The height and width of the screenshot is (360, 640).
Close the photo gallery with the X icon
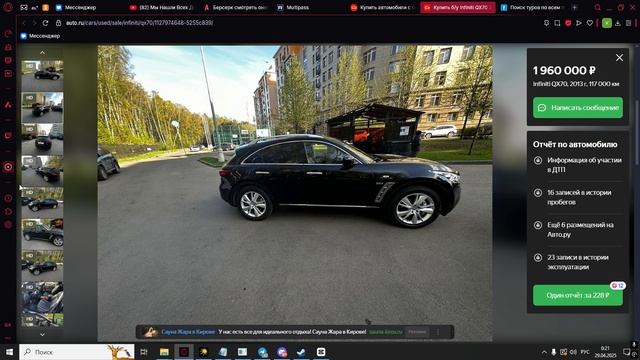tap(619, 58)
